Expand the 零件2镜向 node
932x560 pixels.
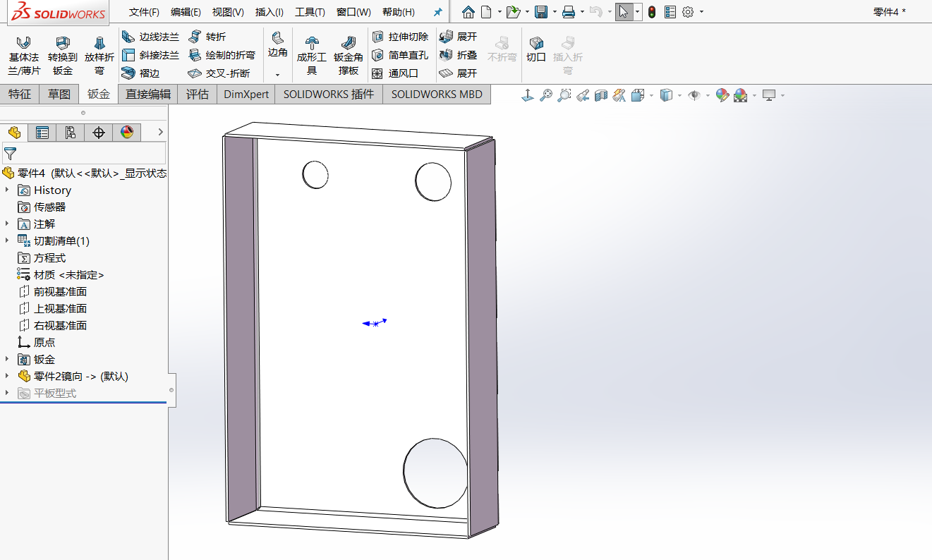click(7, 376)
